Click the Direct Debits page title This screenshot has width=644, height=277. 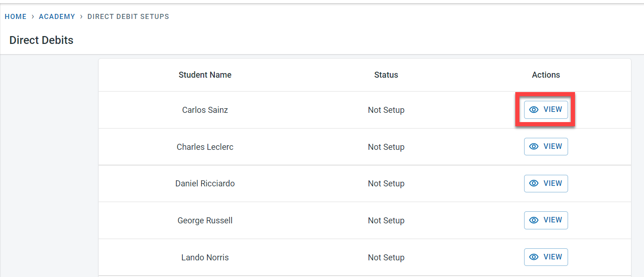tap(42, 40)
